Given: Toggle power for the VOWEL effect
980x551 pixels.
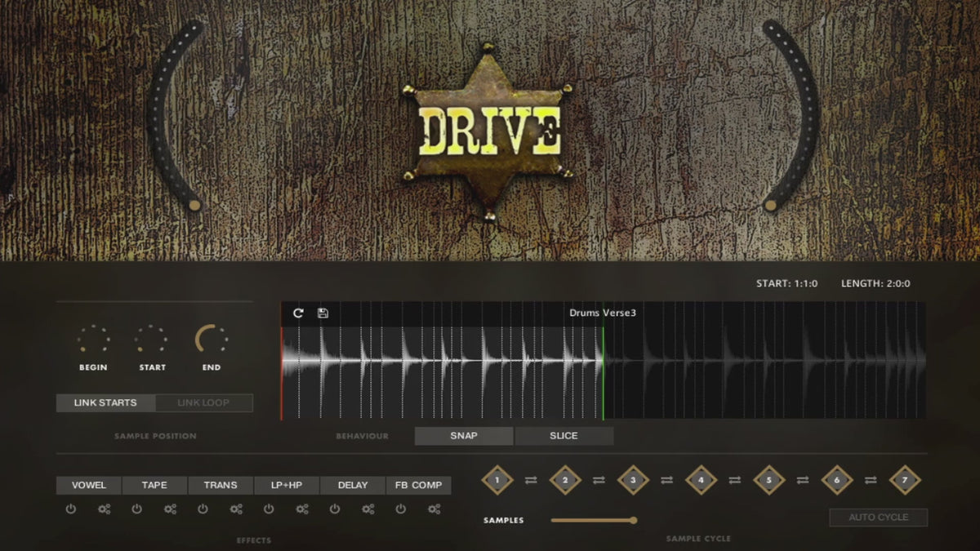Looking at the screenshot, I should tap(71, 509).
